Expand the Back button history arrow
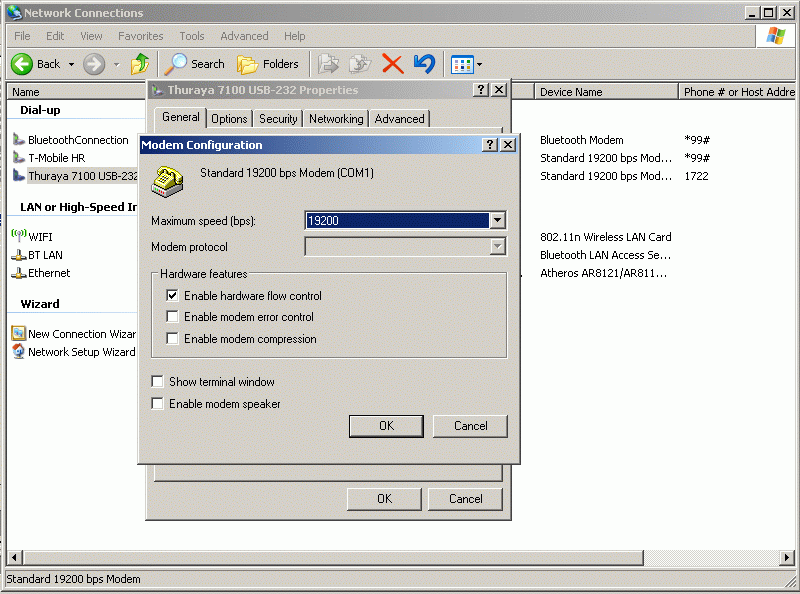 pos(71,64)
